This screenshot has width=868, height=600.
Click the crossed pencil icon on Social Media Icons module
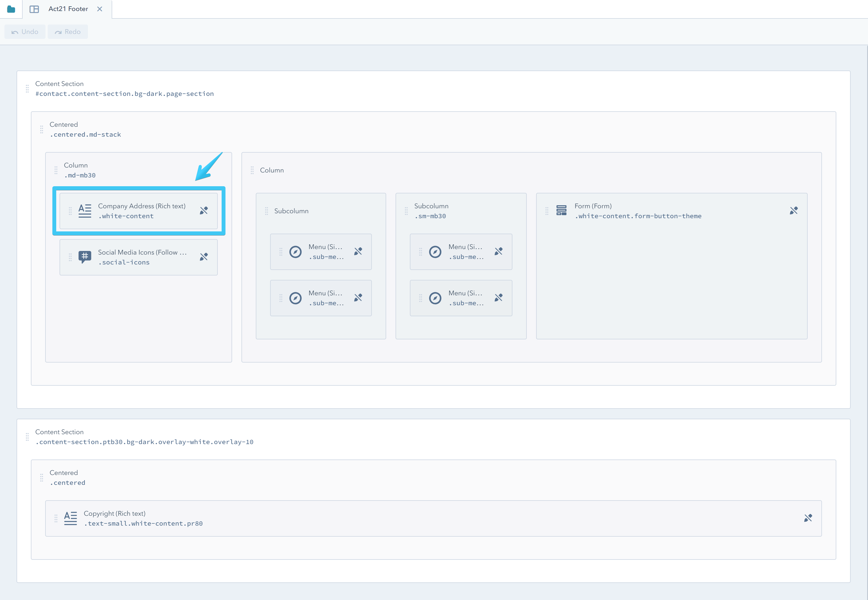(204, 257)
